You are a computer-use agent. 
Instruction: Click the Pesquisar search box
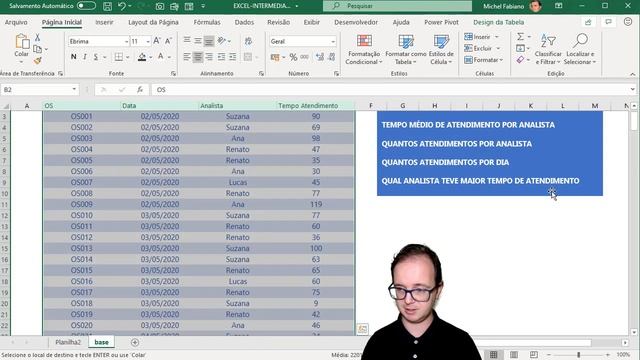[x=397, y=6]
